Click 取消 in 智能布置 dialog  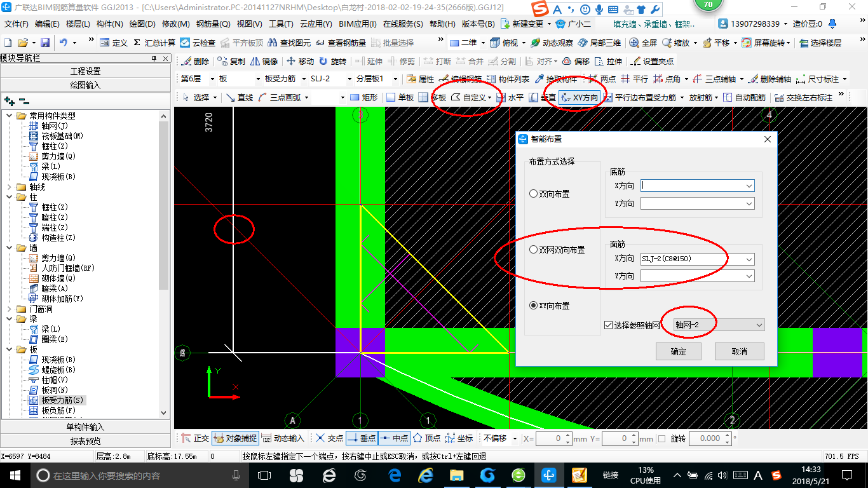(739, 351)
